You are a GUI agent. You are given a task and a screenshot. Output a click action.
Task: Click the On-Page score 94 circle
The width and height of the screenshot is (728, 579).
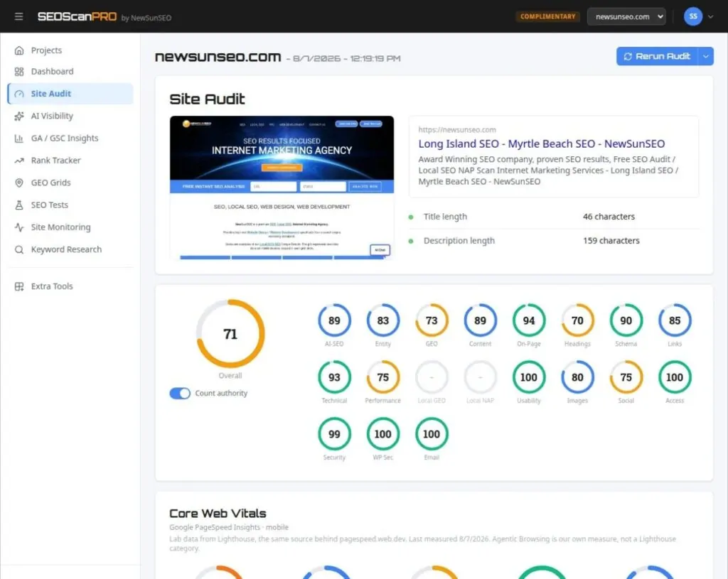click(529, 320)
